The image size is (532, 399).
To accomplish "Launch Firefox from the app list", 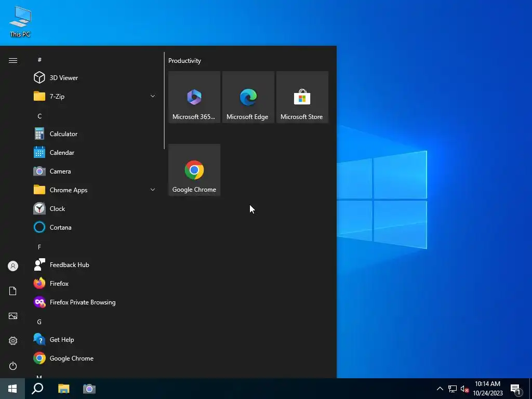I will coord(95,283).
